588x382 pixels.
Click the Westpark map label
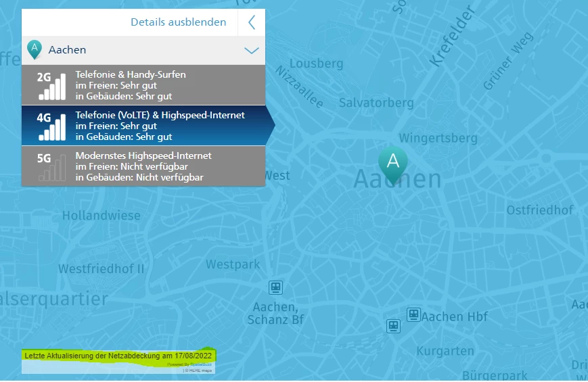[x=233, y=264]
